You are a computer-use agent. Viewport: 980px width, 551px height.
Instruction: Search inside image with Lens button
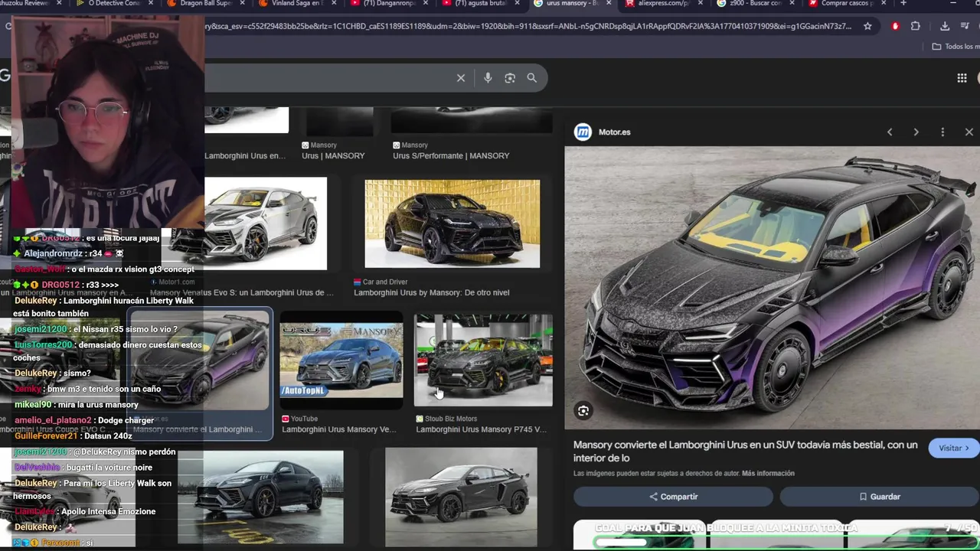click(x=583, y=411)
